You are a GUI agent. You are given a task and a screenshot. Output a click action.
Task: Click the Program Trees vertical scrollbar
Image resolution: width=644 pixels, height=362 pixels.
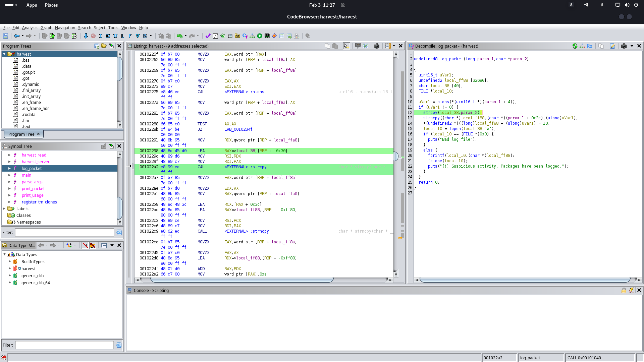click(120, 69)
